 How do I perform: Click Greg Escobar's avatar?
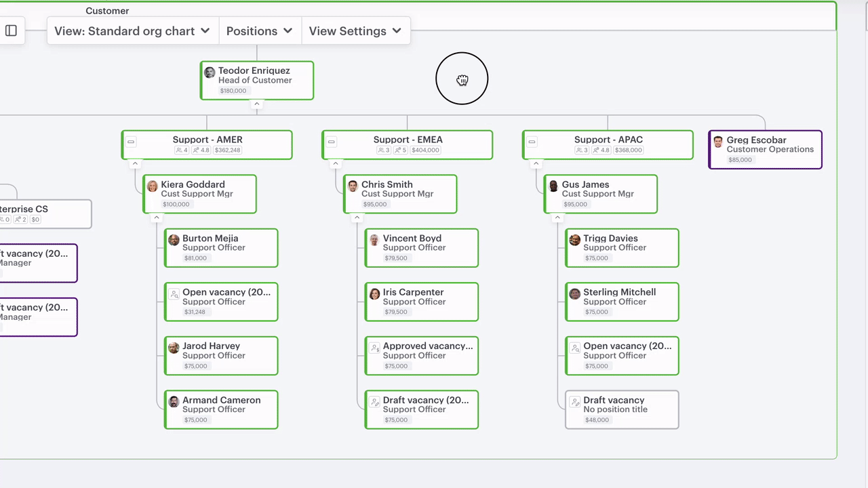[x=718, y=142]
